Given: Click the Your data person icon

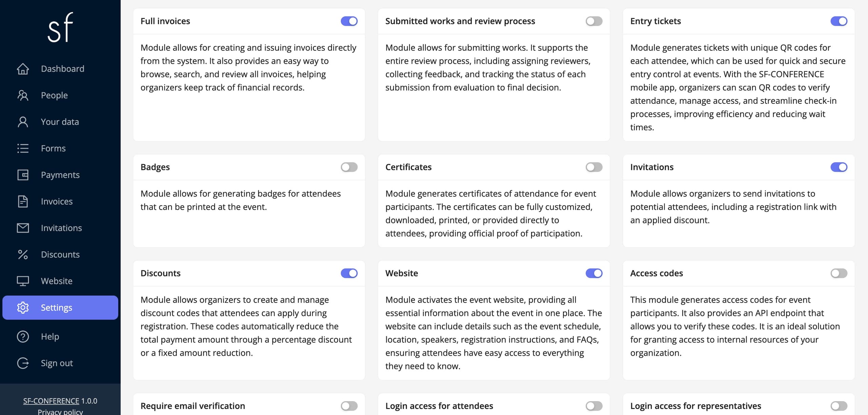Looking at the screenshot, I should coord(23,122).
